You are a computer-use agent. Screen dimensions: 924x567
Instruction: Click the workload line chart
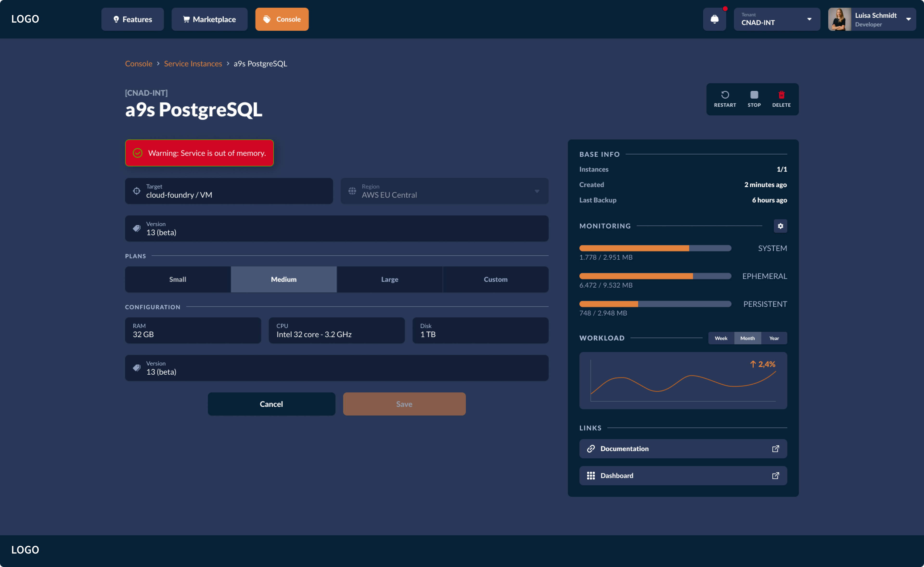pyautogui.click(x=683, y=381)
